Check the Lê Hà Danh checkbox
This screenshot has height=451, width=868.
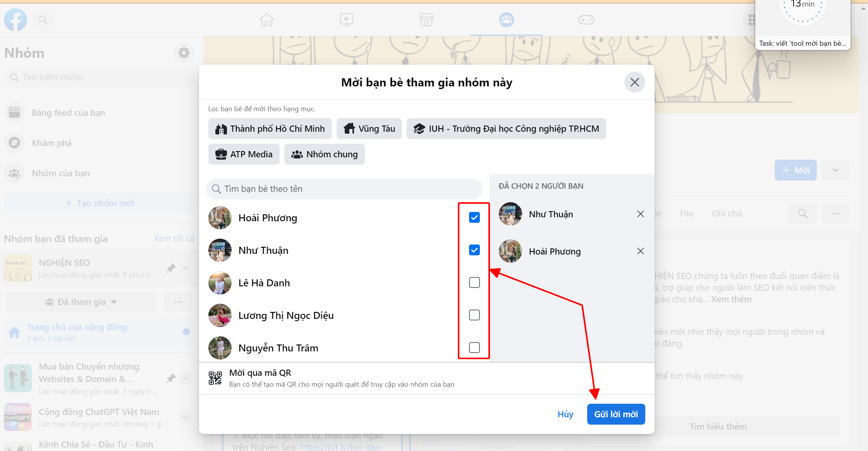474,282
